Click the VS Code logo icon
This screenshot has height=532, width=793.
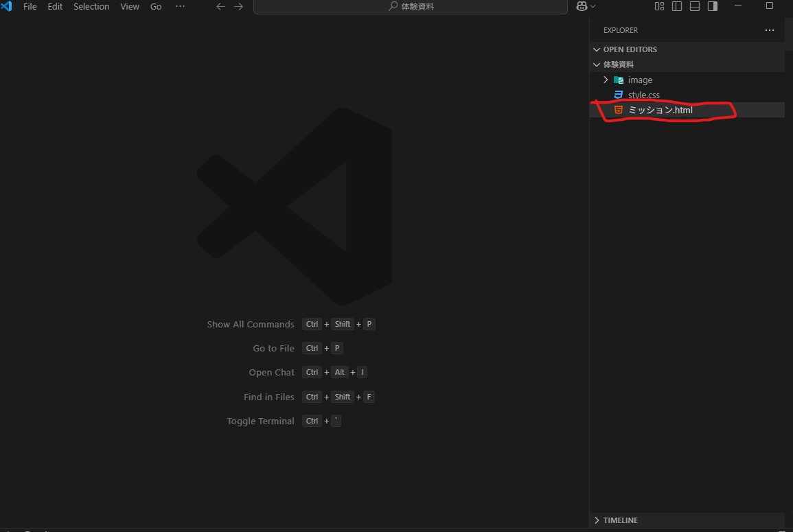click(x=7, y=6)
